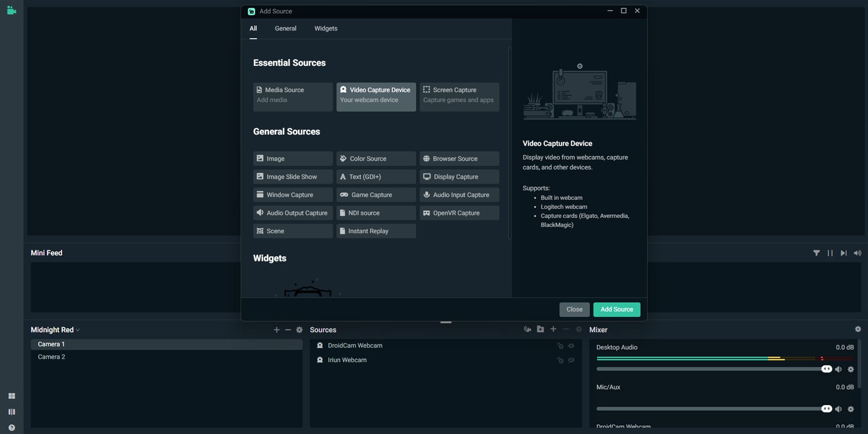Select the NDI source option
This screenshot has width=868, height=434.
click(376, 213)
